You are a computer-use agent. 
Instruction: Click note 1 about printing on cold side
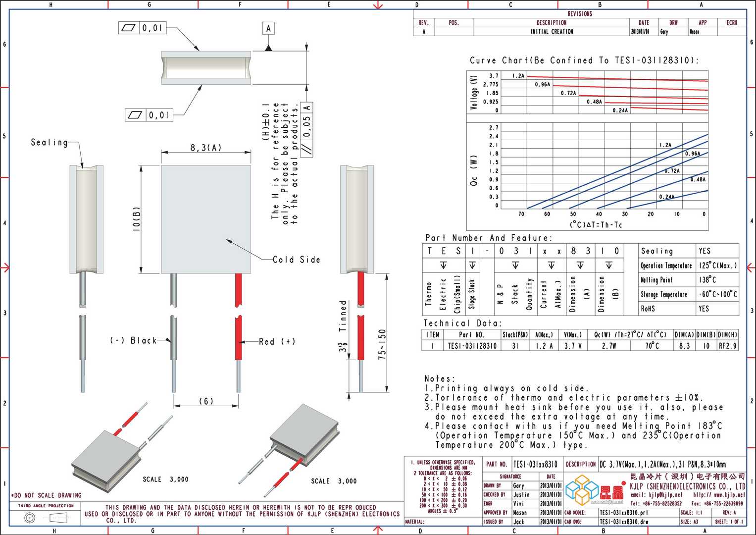(x=507, y=388)
